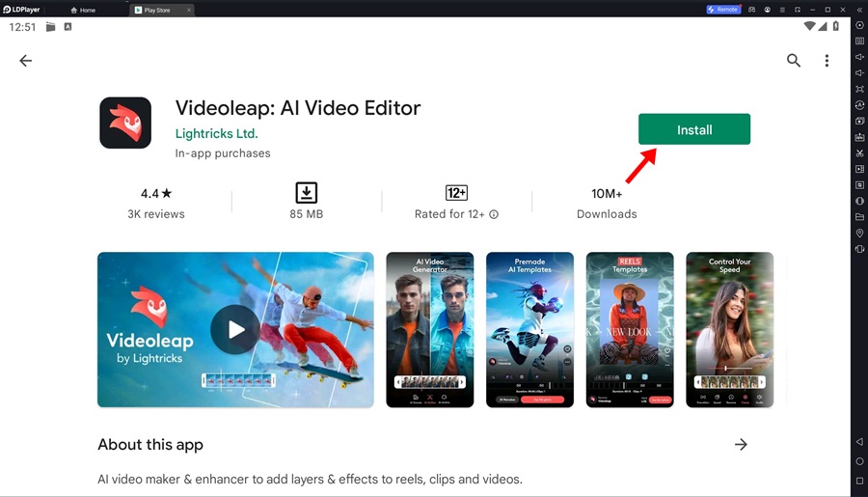The width and height of the screenshot is (868, 497).
Task: Rotate the screen via sidebar icon
Action: (859, 249)
